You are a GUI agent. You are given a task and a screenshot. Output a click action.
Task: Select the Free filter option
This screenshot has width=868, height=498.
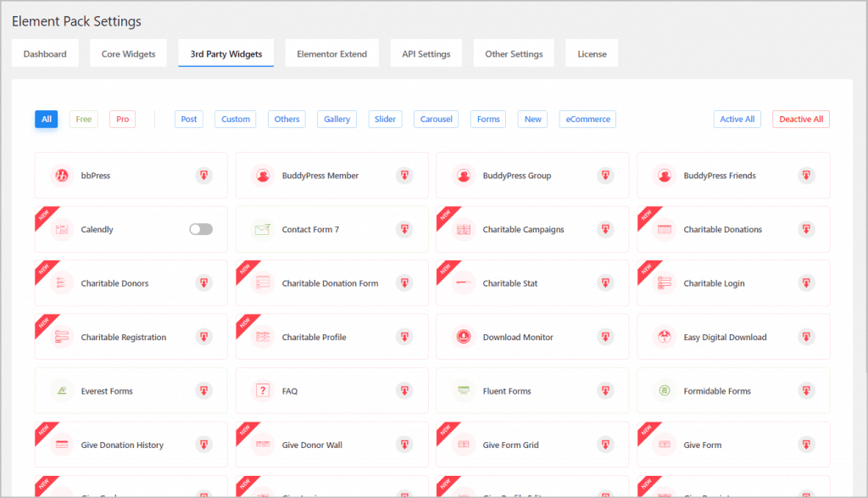[84, 120]
